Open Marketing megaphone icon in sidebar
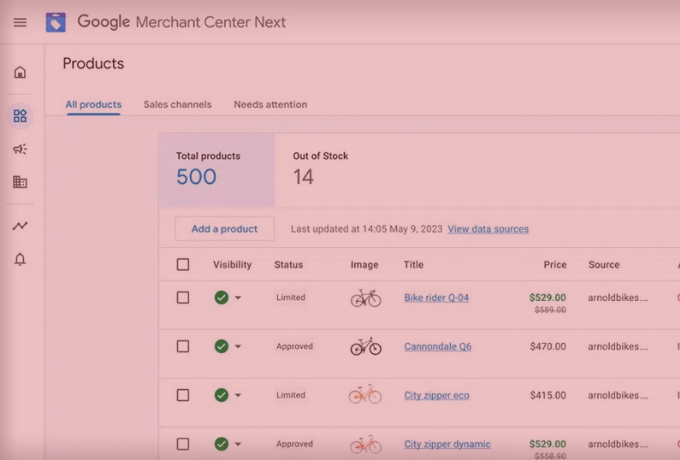The width and height of the screenshot is (680, 460). (x=20, y=149)
